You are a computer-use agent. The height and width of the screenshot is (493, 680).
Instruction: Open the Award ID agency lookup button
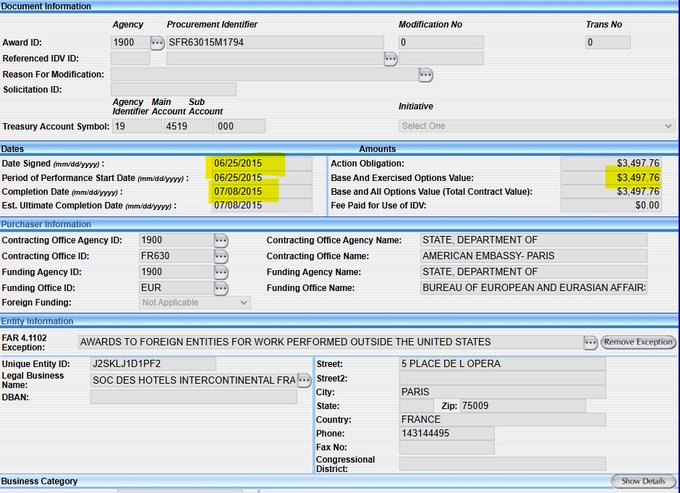pyautogui.click(x=157, y=43)
